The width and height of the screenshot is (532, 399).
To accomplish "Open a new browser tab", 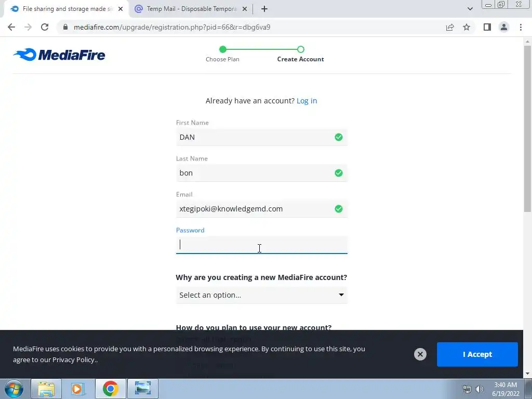I will [264, 9].
